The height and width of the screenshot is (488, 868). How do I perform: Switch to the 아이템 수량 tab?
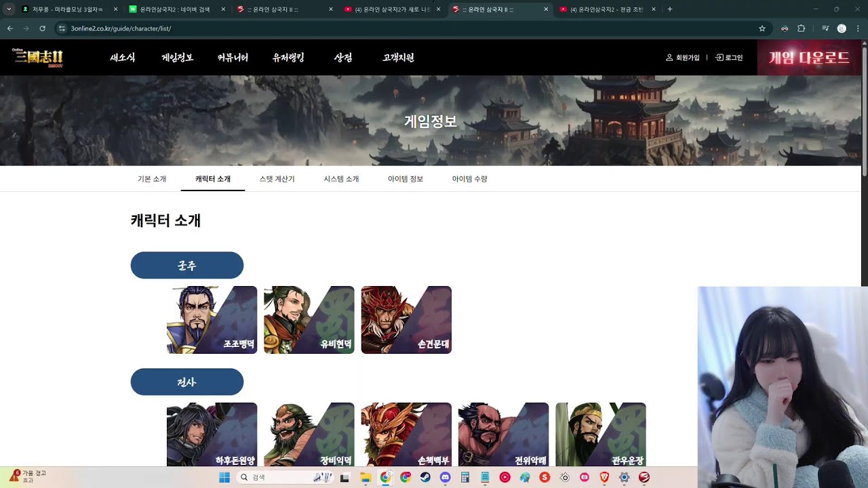click(x=469, y=179)
